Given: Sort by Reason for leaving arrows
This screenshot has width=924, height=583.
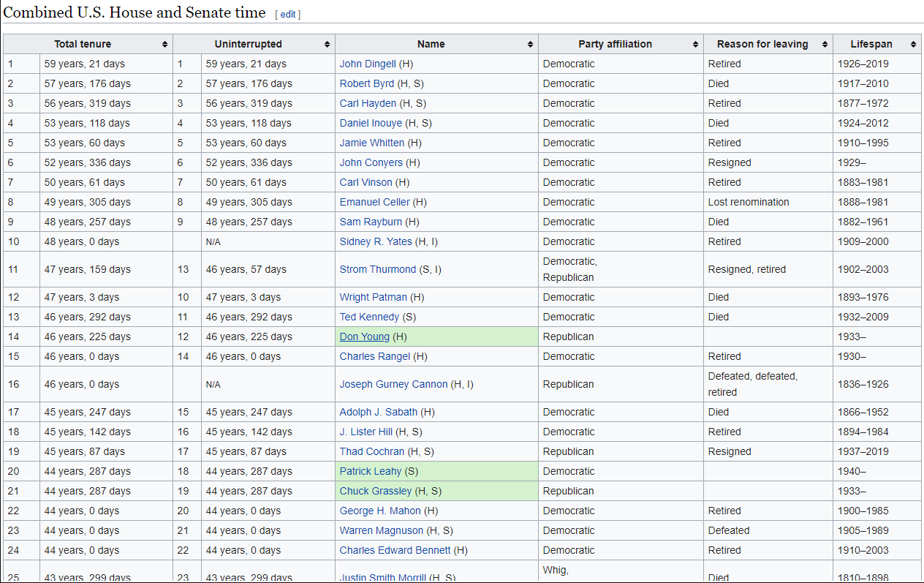Looking at the screenshot, I should click(x=825, y=44).
